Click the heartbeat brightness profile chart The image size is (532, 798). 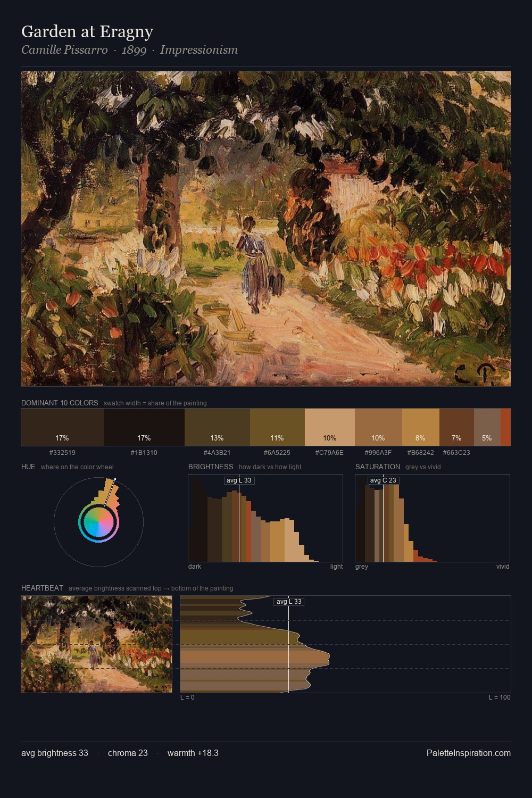click(345, 644)
